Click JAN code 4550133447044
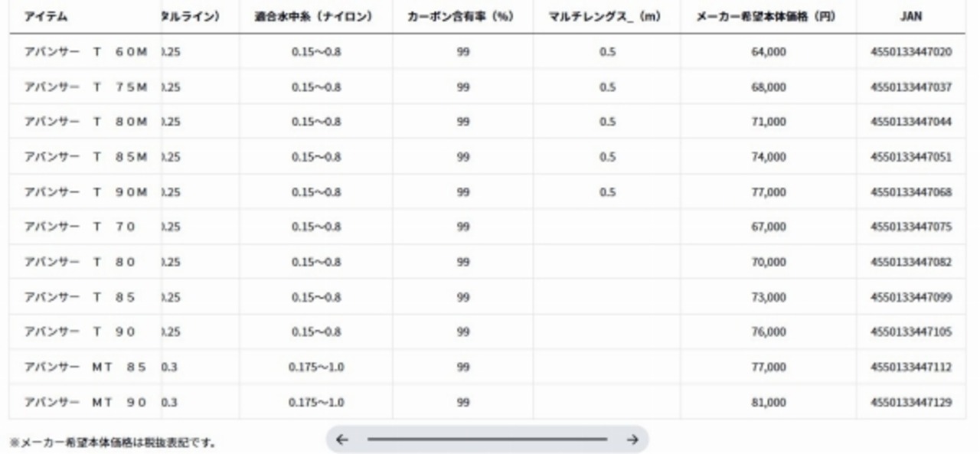This screenshot has height=454, width=980. pyautogui.click(x=911, y=122)
